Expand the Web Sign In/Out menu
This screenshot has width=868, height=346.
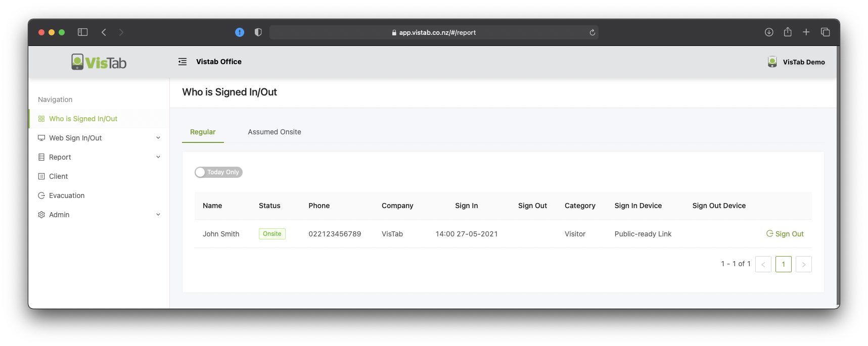coord(99,138)
